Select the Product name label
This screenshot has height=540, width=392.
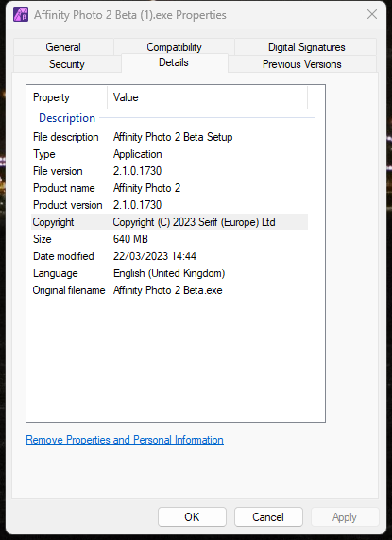click(x=64, y=188)
